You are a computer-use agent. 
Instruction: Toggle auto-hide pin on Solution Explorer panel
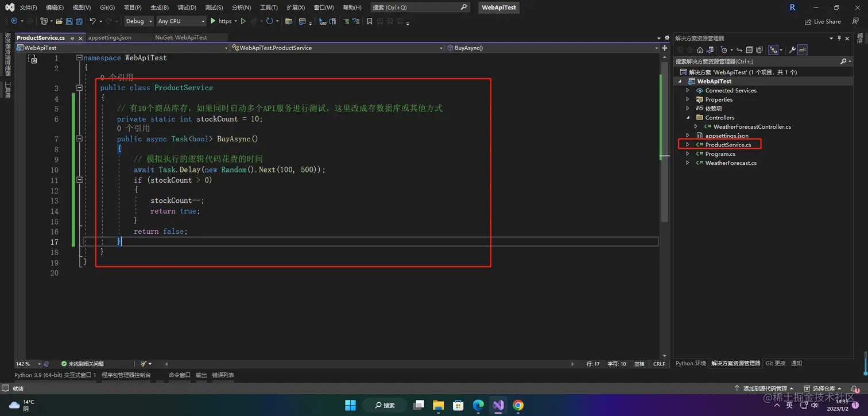(x=839, y=38)
